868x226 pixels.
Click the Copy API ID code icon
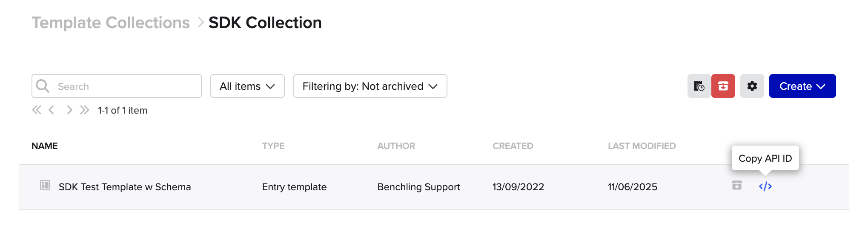(x=765, y=186)
